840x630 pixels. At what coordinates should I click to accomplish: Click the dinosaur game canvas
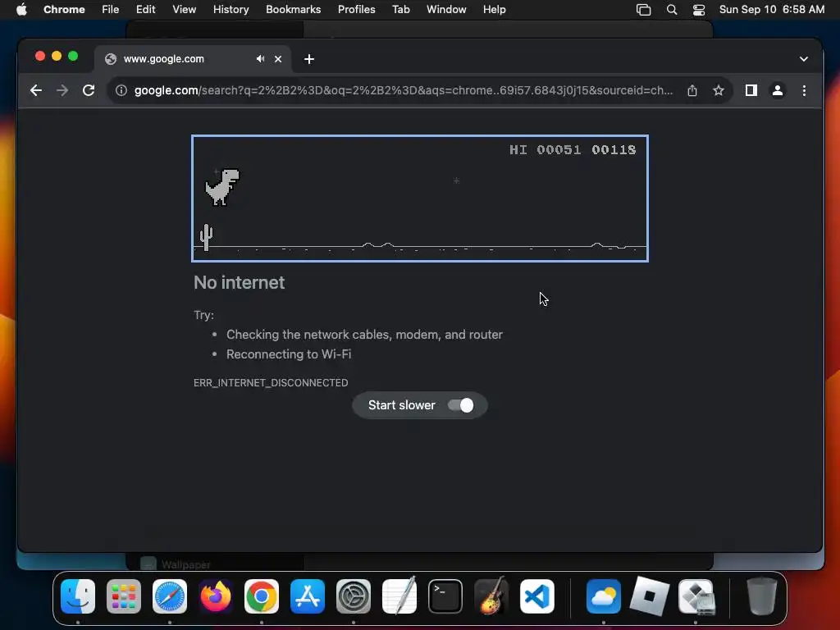tap(420, 199)
